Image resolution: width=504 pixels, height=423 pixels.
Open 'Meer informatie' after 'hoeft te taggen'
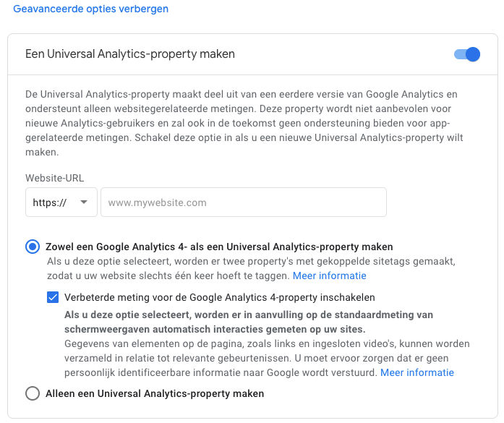[x=329, y=275]
